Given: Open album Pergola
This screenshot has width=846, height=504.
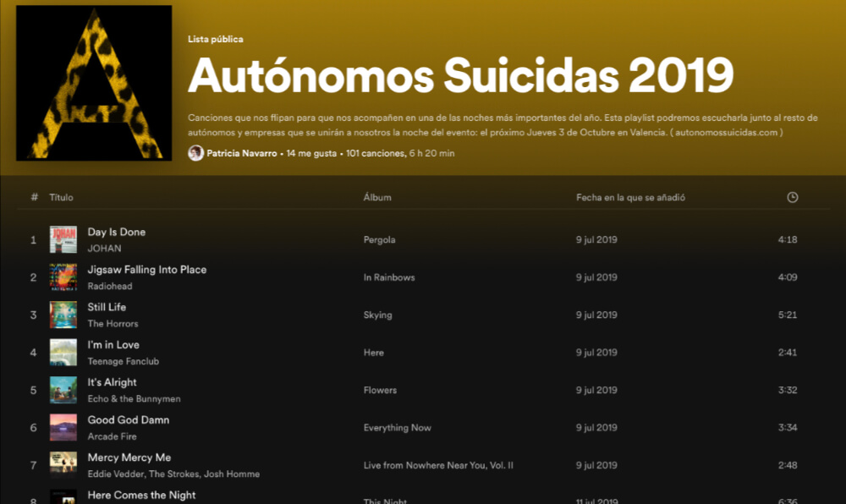Looking at the screenshot, I should pos(379,239).
